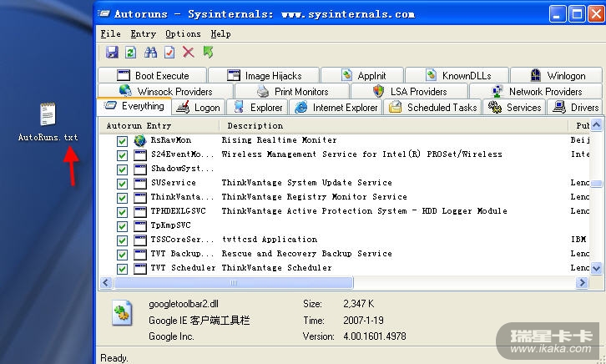The height and width of the screenshot is (364, 606).
Task: Switch to the Services tab
Action: 514,108
